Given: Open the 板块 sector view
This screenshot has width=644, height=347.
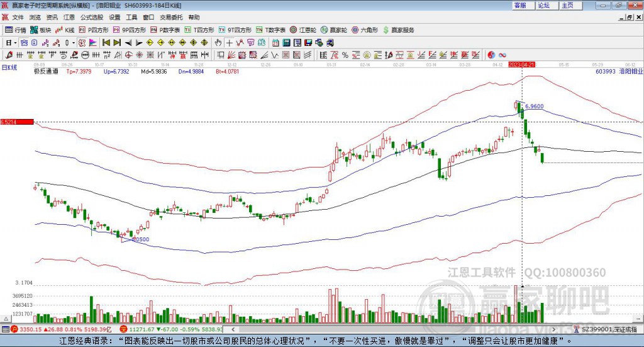Looking at the screenshot, I should tap(41, 30).
